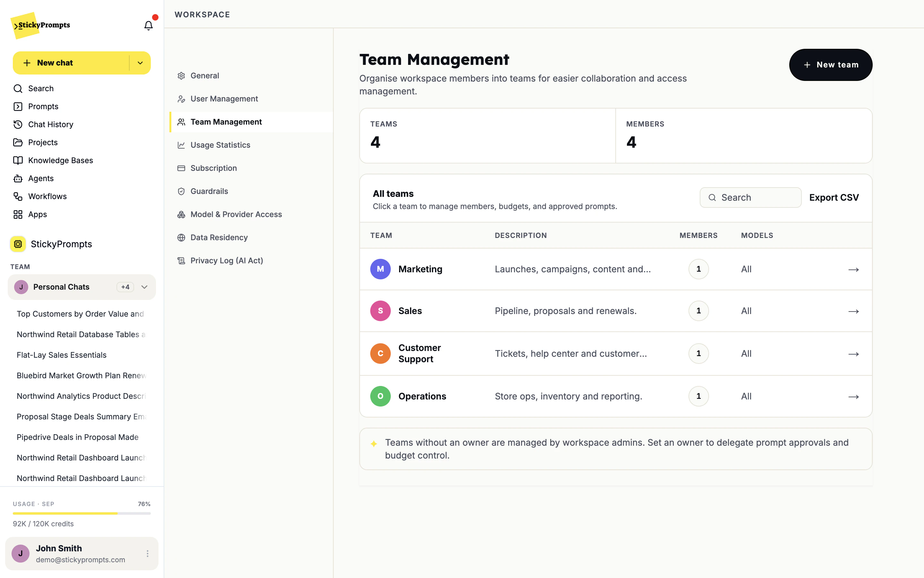Open Data Residency settings
The width and height of the screenshot is (924, 578).
coord(251,237)
